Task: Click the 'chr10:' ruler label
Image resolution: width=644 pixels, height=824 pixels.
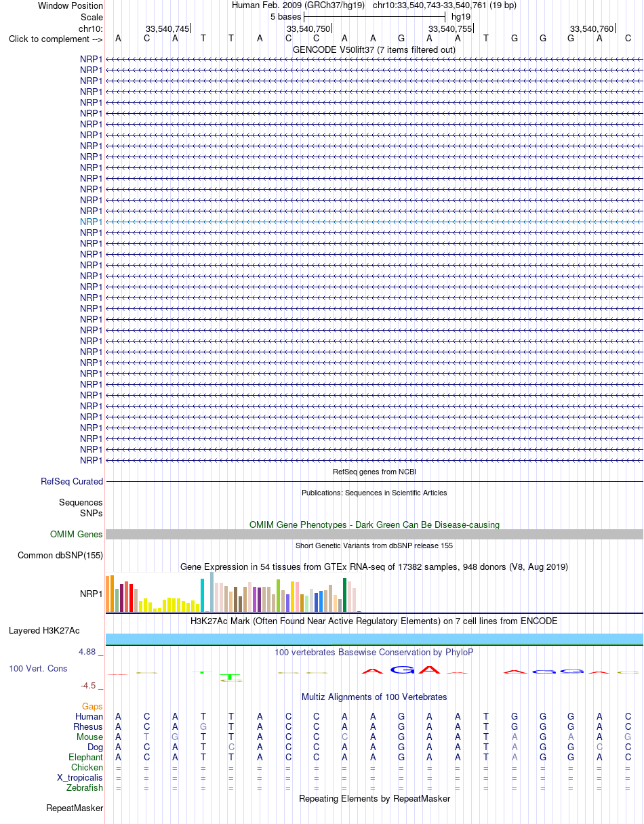Action: pos(91,28)
